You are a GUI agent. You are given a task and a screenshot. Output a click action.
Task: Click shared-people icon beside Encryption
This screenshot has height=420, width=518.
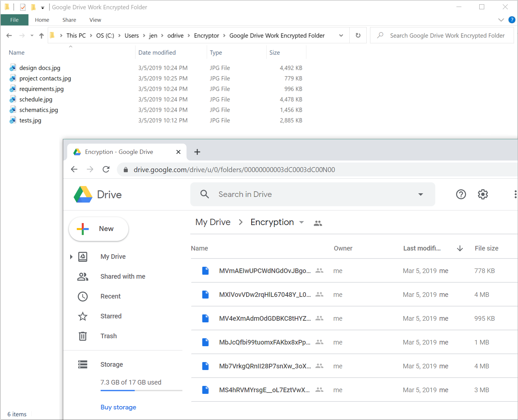pyautogui.click(x=318, y=223)
